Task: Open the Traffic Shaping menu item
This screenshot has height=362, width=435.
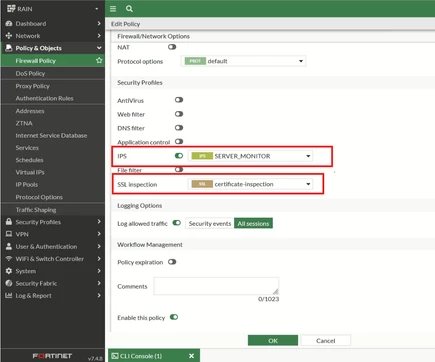Action: pos(53,210)
